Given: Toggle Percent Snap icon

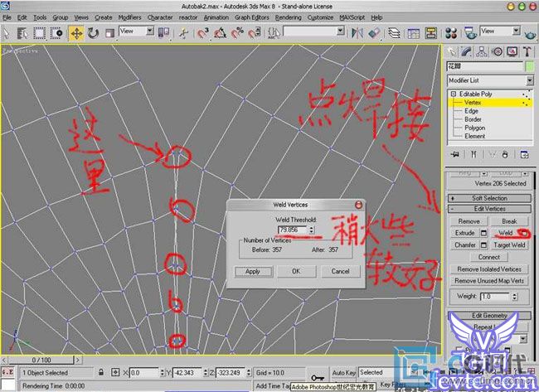Looking at the screenshot, I should tap(237, 33).
